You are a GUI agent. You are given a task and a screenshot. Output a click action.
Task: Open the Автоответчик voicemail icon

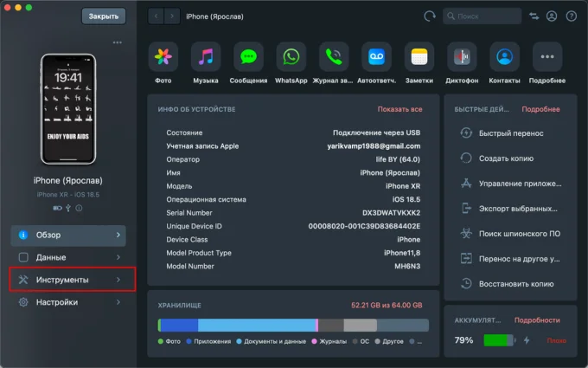[376, 57]
